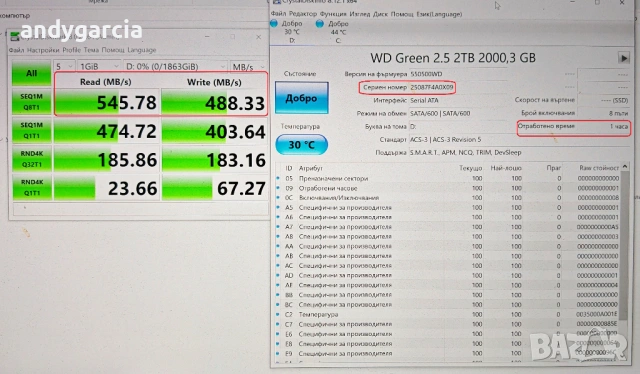Select the Включвания/Изключвания row
The image size is (640, 374).
pyautogui.click(x=448, y=198)
